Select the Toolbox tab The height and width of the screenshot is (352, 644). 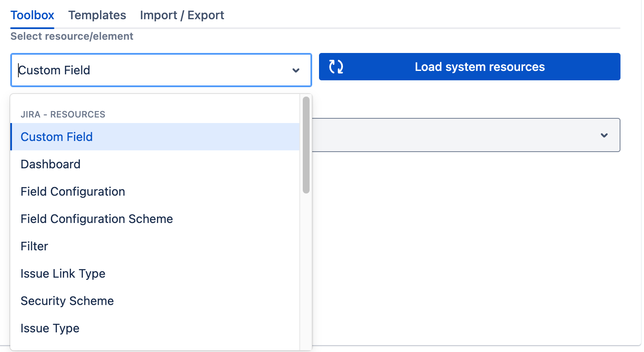(32, 15)
